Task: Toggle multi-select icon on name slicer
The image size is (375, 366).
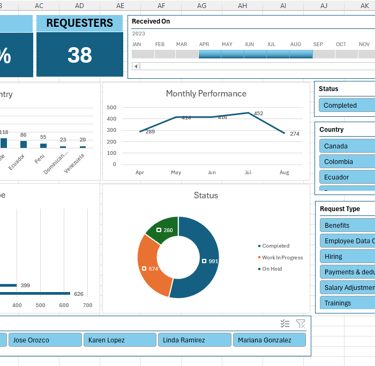Action: 285,323
